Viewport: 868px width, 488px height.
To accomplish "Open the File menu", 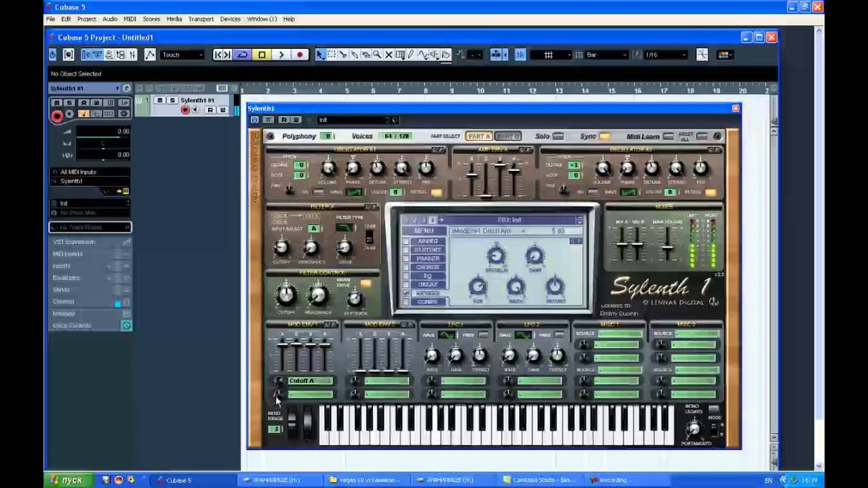I will pos(50,19).
